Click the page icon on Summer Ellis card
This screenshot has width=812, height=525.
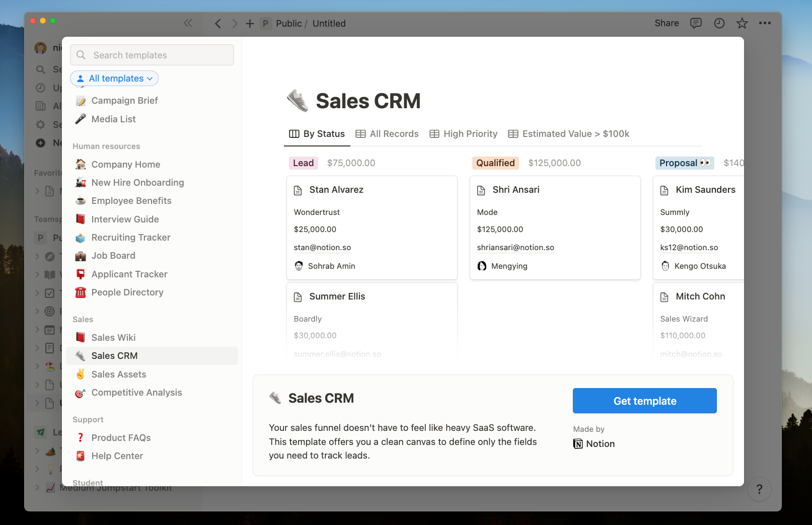click(298, 297)
